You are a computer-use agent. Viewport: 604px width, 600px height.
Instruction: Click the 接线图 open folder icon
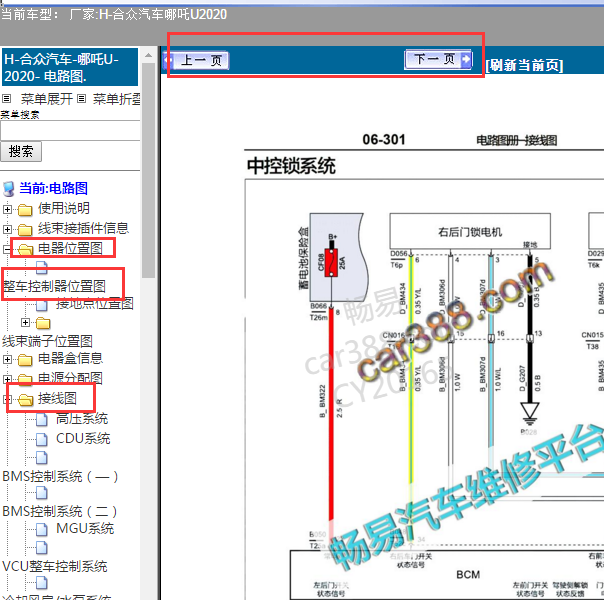tap(26, 400)
